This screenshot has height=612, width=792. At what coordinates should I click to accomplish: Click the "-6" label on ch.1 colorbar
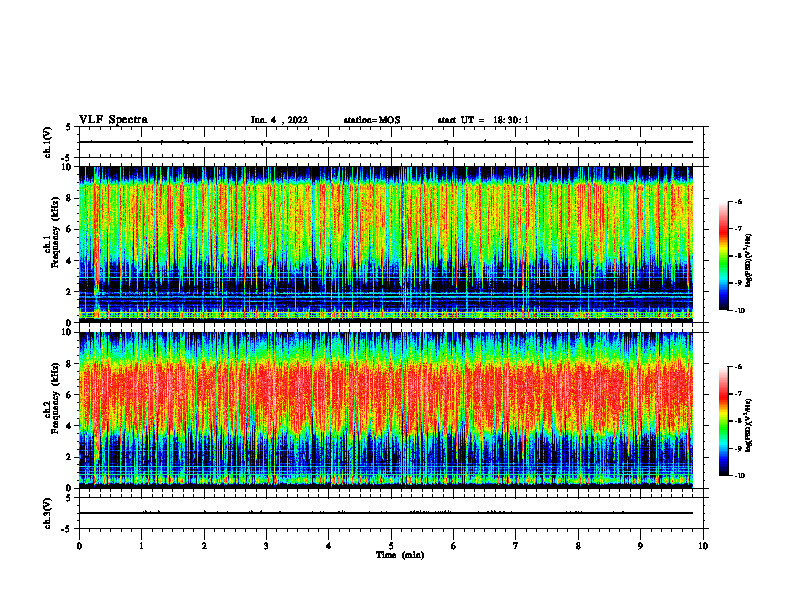738,202
